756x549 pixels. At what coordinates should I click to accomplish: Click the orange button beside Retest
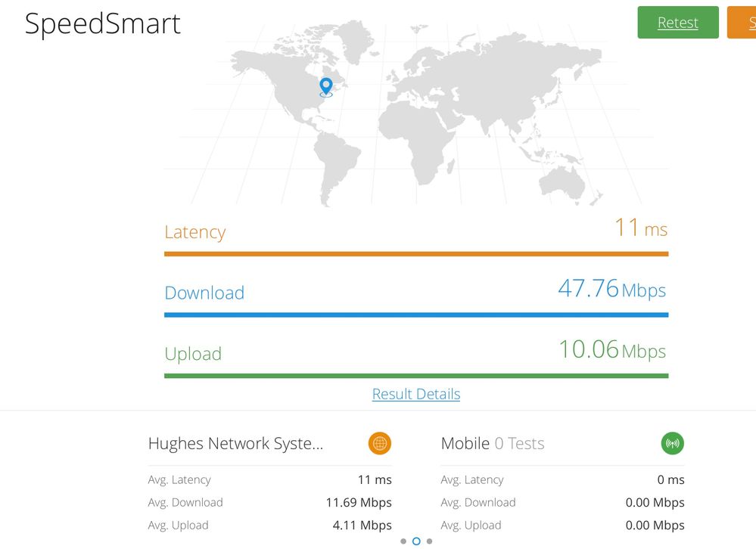742,23
